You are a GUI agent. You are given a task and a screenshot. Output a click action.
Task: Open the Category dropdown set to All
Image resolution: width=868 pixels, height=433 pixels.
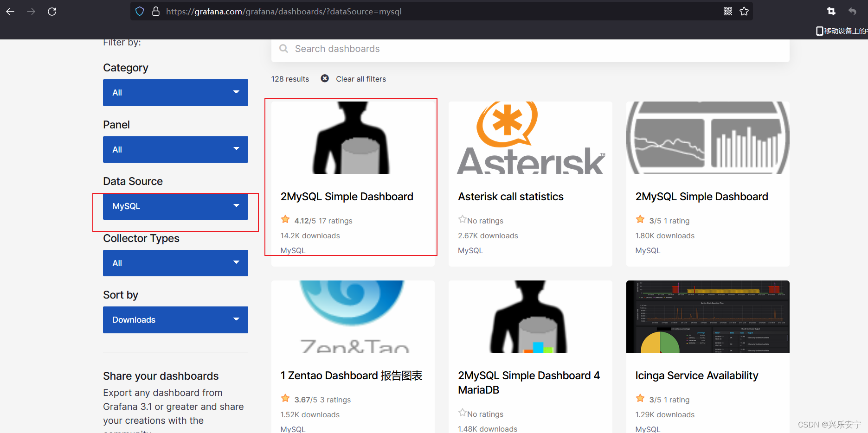point(175,93)
